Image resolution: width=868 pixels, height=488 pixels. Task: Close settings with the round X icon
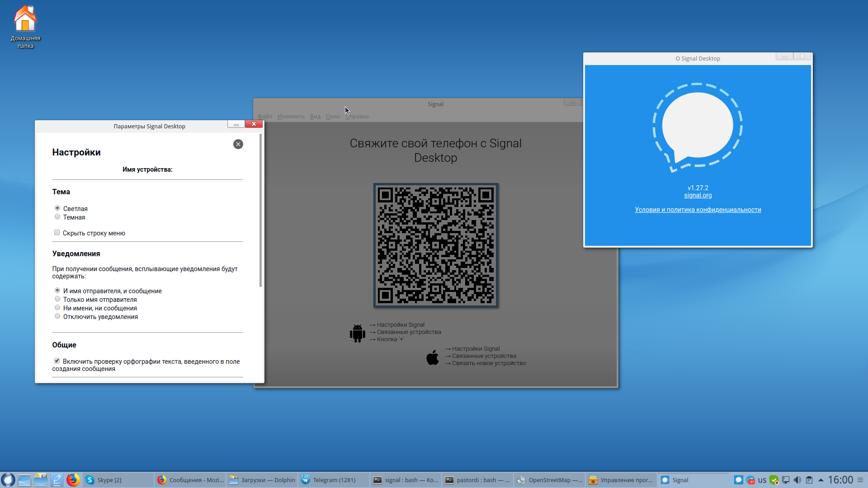pyautogui.click(x=238, y=144)
